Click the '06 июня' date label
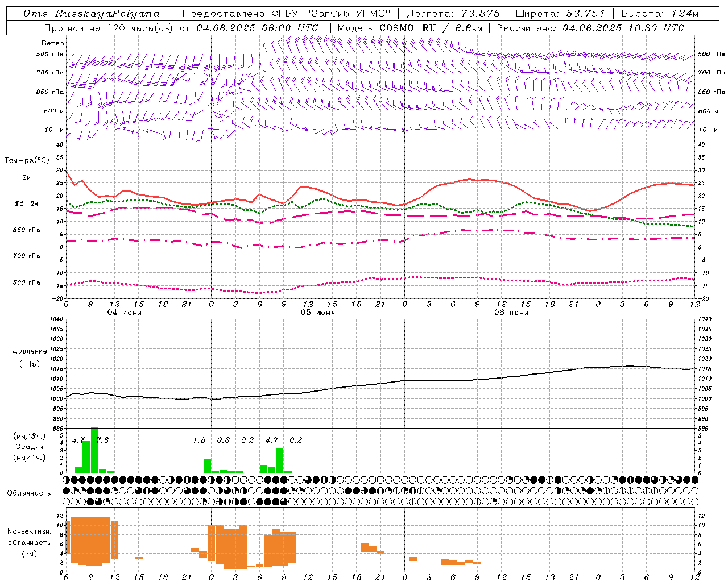 pos(511,313)
